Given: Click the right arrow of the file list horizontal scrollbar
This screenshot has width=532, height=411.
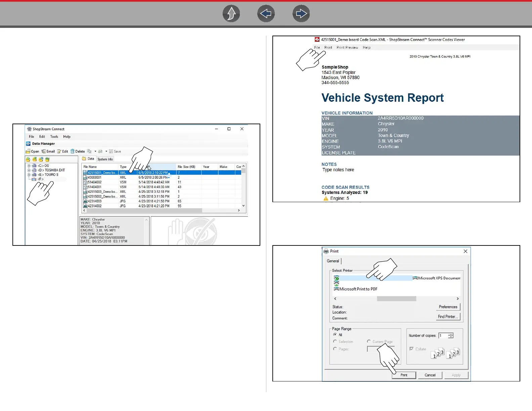Looking at the screenshot, I should coord(239,211).
